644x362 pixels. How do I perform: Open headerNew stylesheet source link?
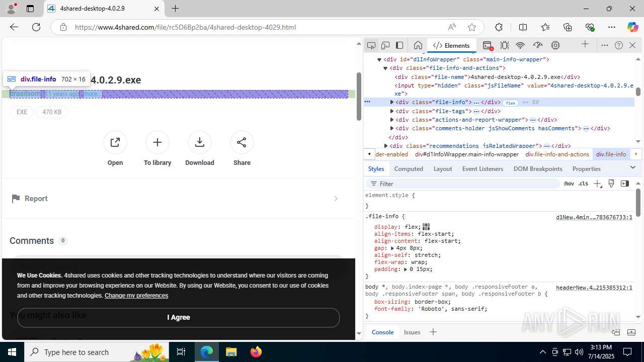pyautogui.click(x=594, y=288)
